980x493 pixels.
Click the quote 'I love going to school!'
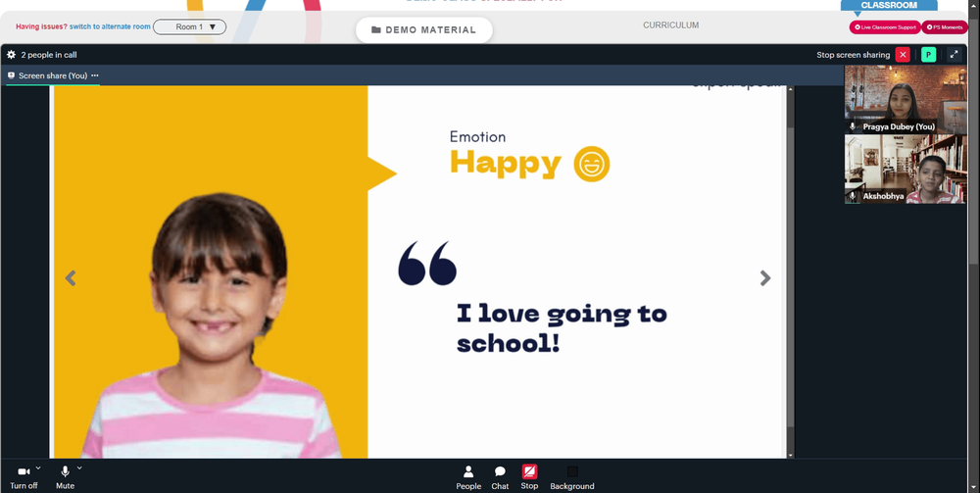pos(562,328)
